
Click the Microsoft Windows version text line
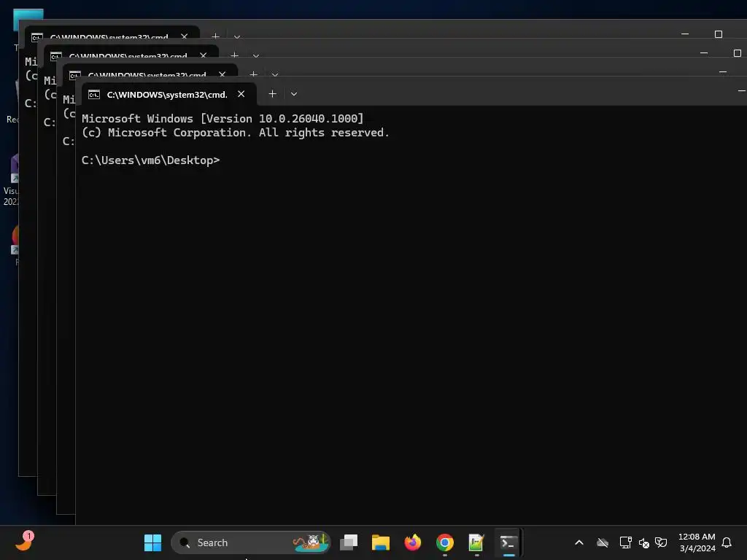[222, 119]
